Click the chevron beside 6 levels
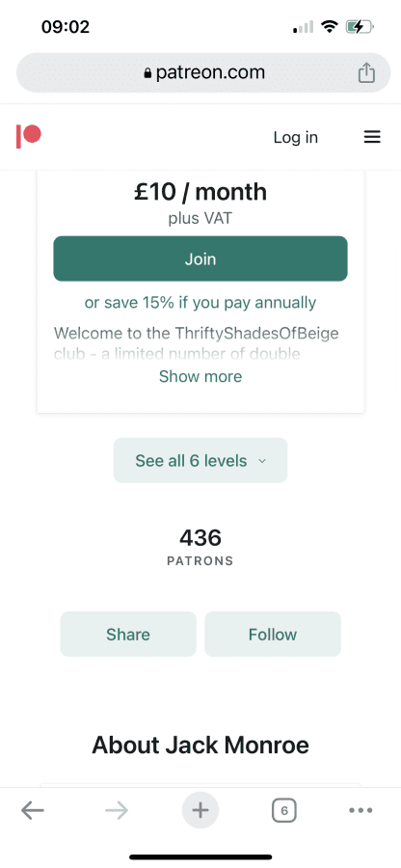 (x=262, y=461)
